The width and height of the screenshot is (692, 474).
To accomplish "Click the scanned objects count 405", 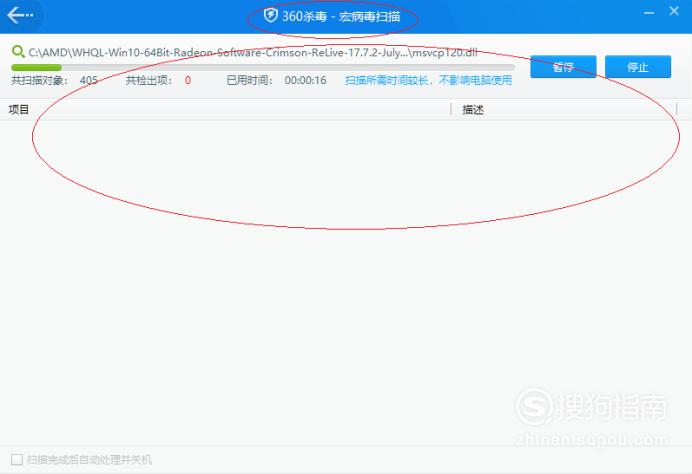I will point(89,80).
